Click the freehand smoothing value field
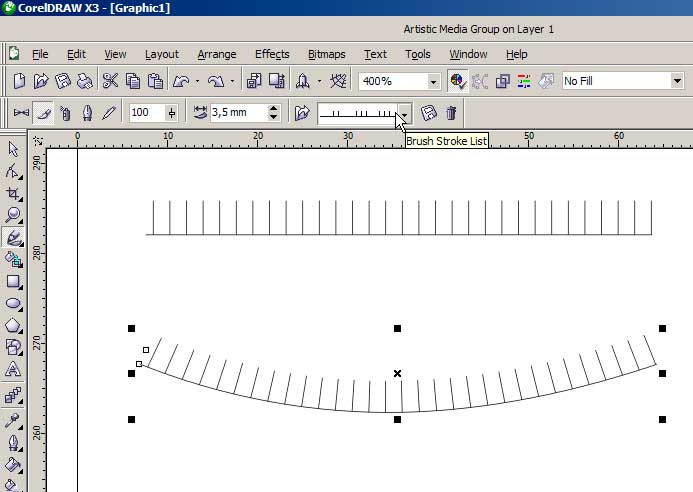The image size is (693, 492). [x=147, y=113]
